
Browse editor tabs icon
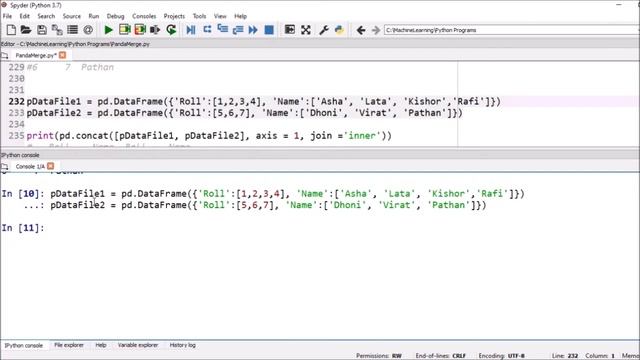pyautogui.click(x=4, y=56)
